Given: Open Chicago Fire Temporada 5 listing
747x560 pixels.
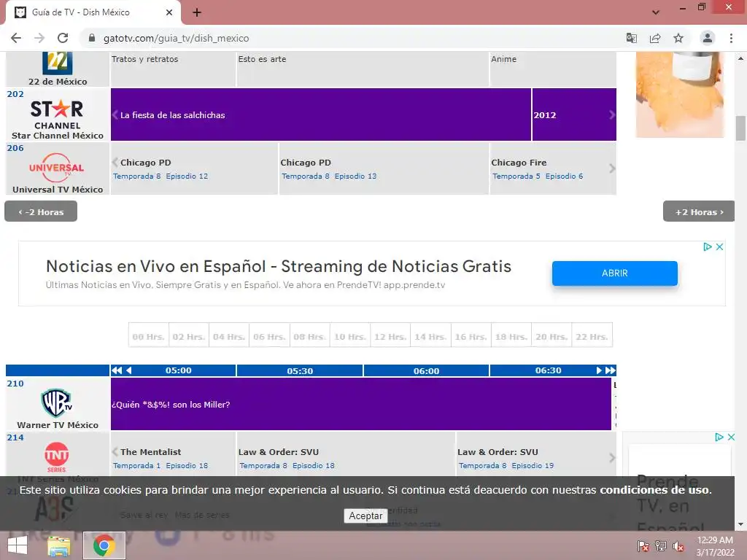Looking at the screenshot, I should point(553,168).
